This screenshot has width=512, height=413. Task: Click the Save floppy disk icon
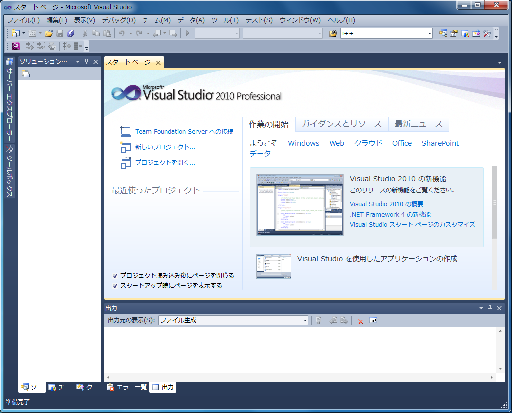coord(60,33)
